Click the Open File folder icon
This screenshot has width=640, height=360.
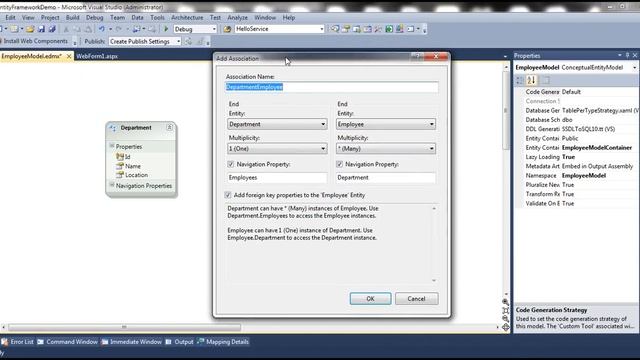pyautogui.click(x=30, y=29)
